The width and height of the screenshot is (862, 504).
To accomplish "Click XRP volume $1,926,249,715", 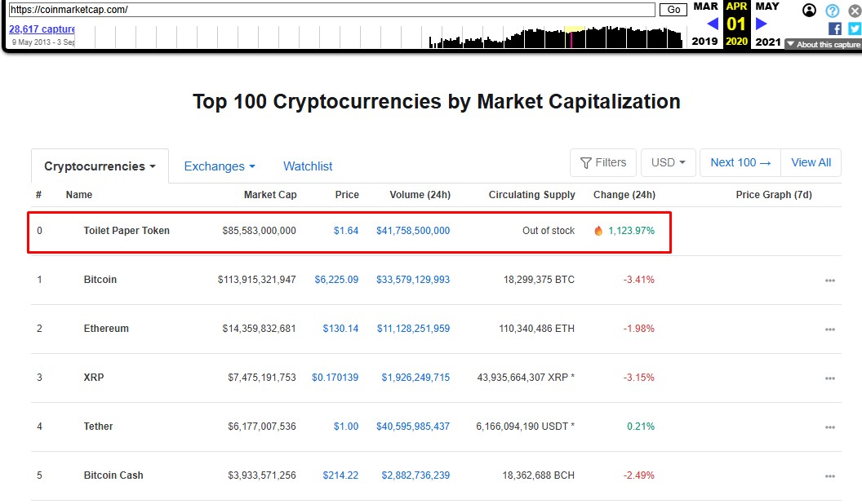I will tap(415, 377).
